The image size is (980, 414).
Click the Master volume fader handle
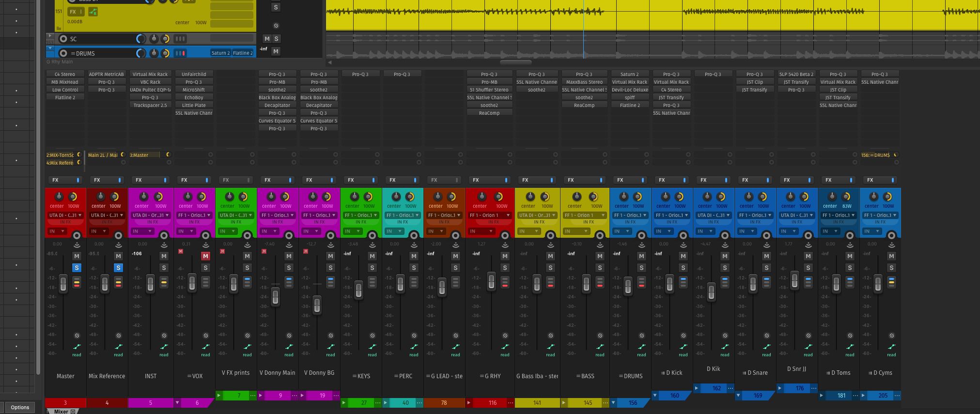(x=63, y=283)
